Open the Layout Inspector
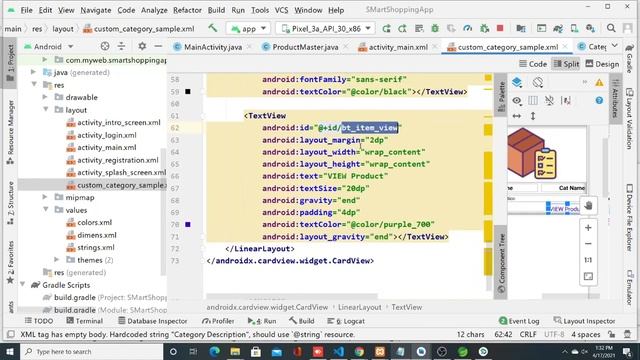Image resolution: width=640 pixels, height=360 pixels. pos(584,321)
